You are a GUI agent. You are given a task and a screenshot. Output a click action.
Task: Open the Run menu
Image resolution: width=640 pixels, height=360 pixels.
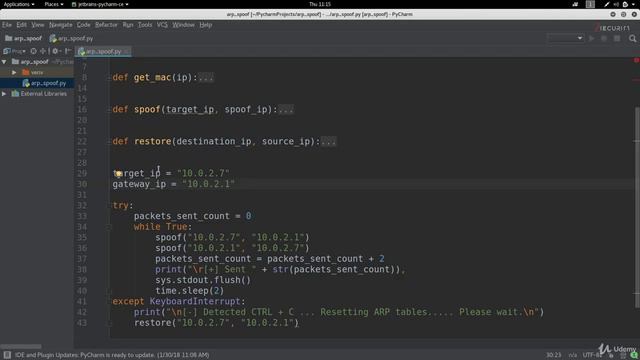(128, 25)
